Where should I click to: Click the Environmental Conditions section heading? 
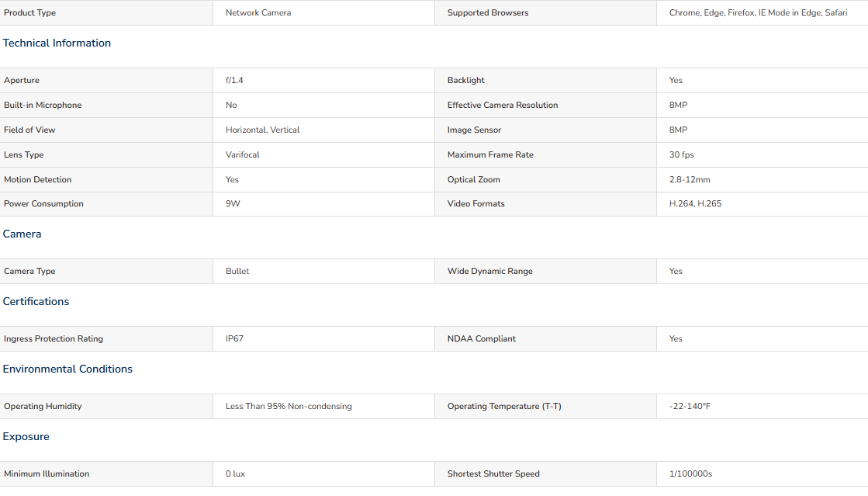point(67,369)
